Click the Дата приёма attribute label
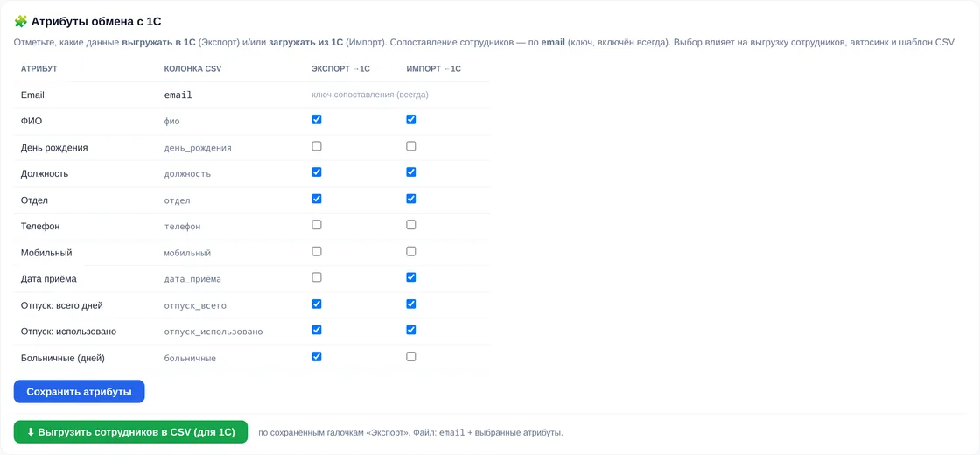980x455 pixels. pyautogui.click(x=49, y=279)
